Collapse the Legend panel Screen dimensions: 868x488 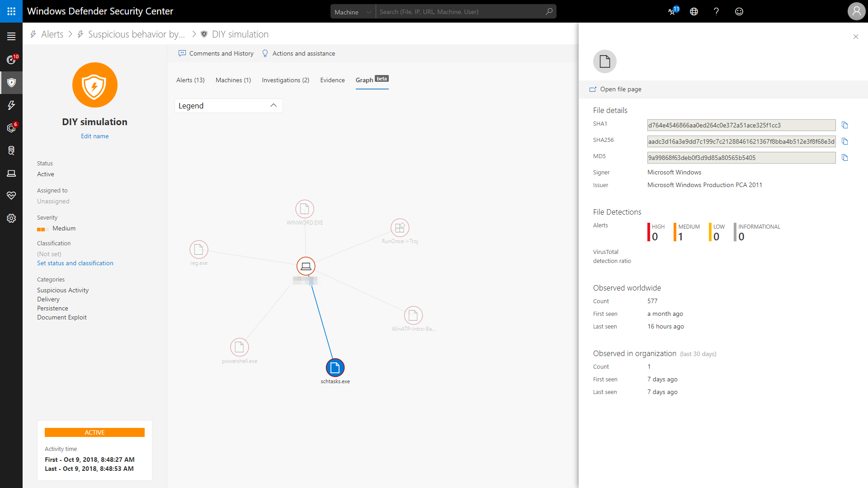pyautogui.click(x=273, y=105)
